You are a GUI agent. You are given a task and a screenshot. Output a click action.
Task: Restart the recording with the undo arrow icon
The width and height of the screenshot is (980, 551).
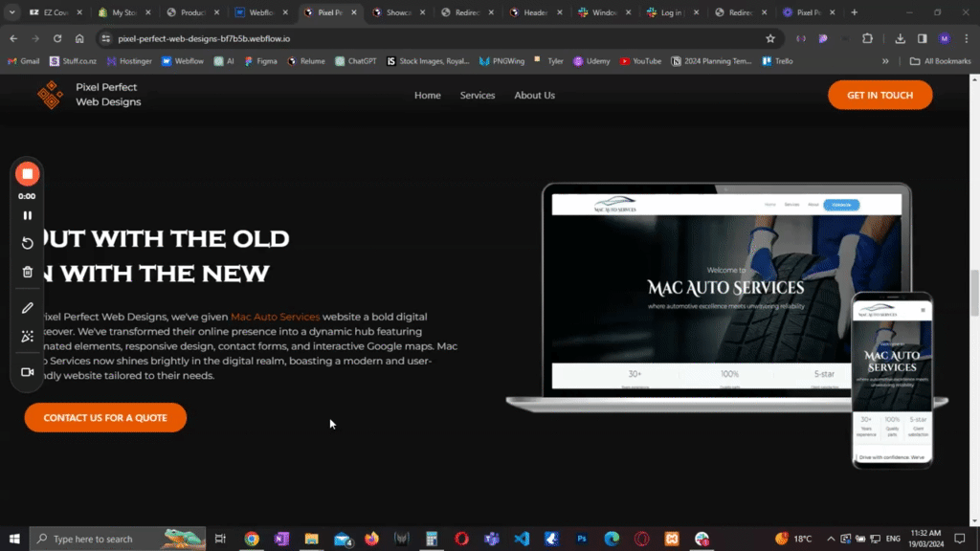pos(27,243)
